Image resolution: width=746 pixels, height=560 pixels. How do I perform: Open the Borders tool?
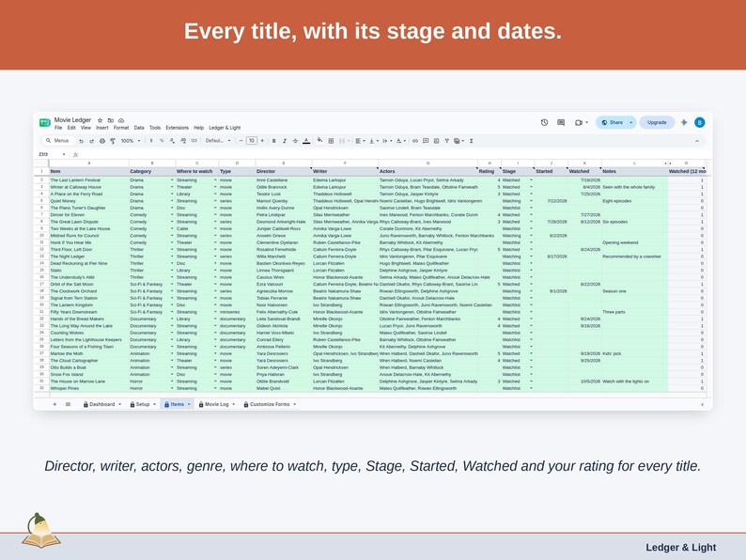(x=331, y=141)
